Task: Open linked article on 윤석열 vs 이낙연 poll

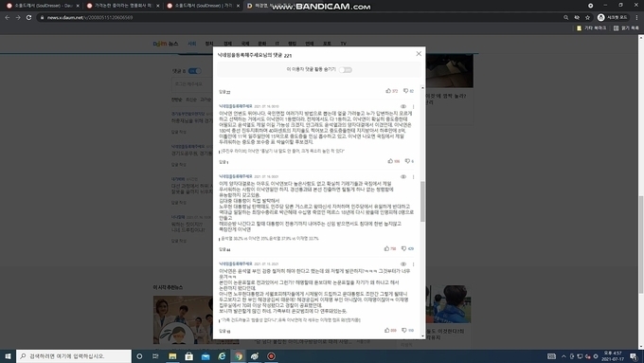Action: [x=269, y=239]
